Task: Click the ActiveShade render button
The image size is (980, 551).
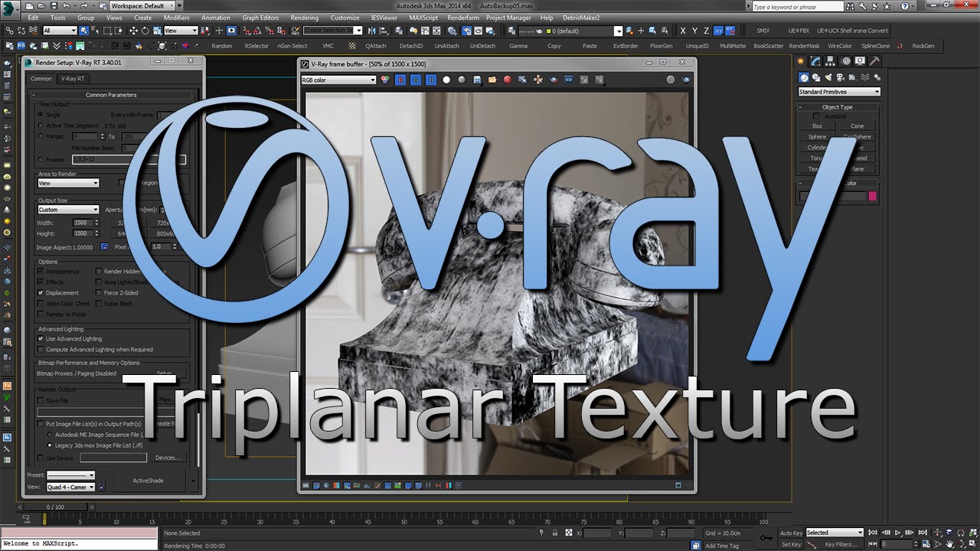Action: coord(149,481)
